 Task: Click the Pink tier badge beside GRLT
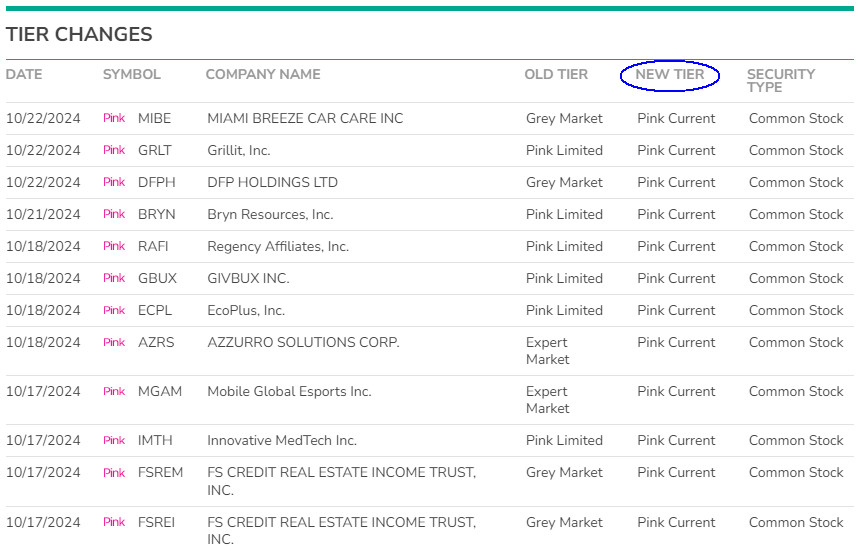tap(114, 150)
